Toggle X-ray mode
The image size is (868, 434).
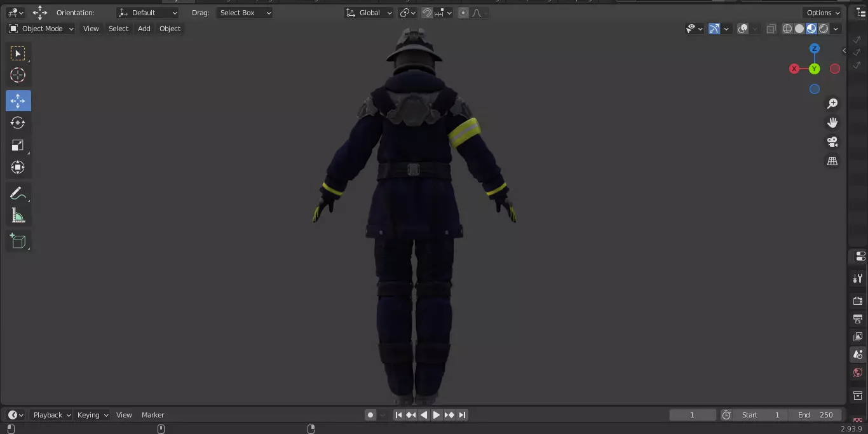point(771,29)
